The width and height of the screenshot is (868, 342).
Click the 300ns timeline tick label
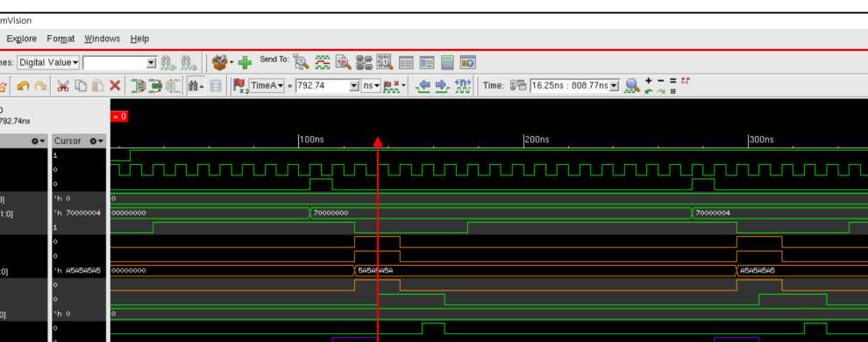click(x=761, y=139)
